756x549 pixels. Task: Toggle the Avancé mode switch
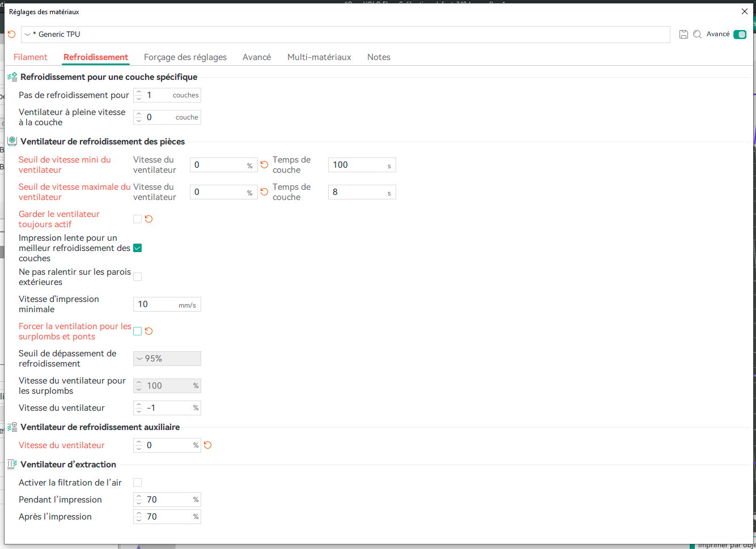(740, 35)
